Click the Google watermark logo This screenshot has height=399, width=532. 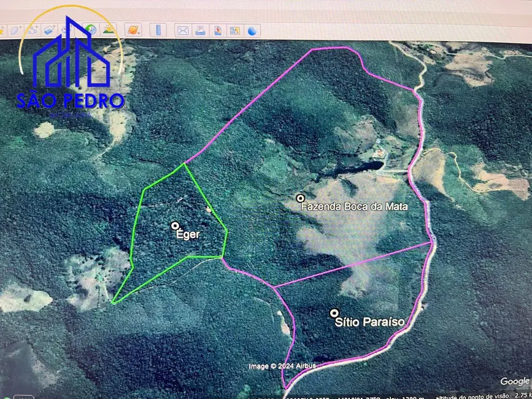tap(514, 381)
